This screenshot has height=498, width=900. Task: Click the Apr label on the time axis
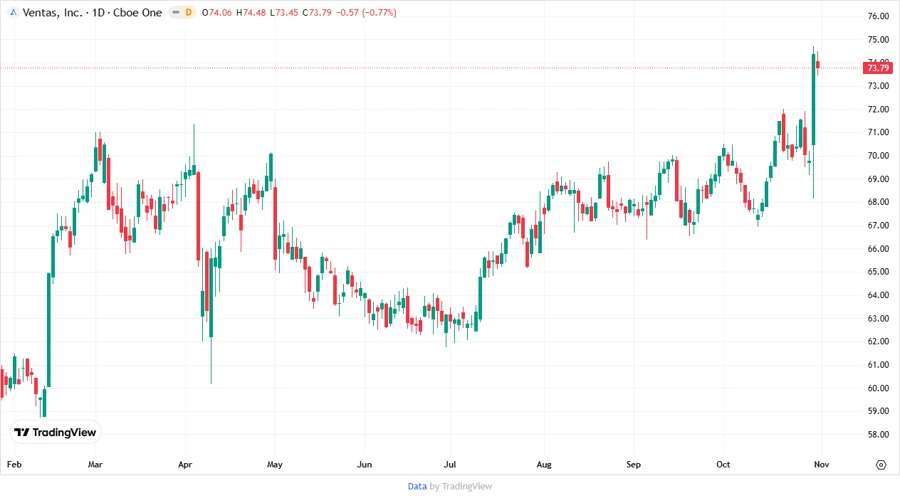185,464
